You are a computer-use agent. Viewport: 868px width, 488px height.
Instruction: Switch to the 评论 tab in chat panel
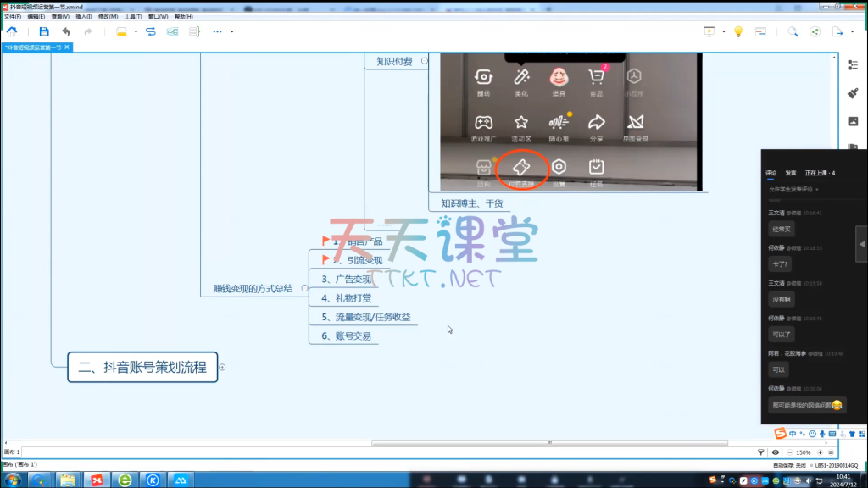tap(771, 173)
